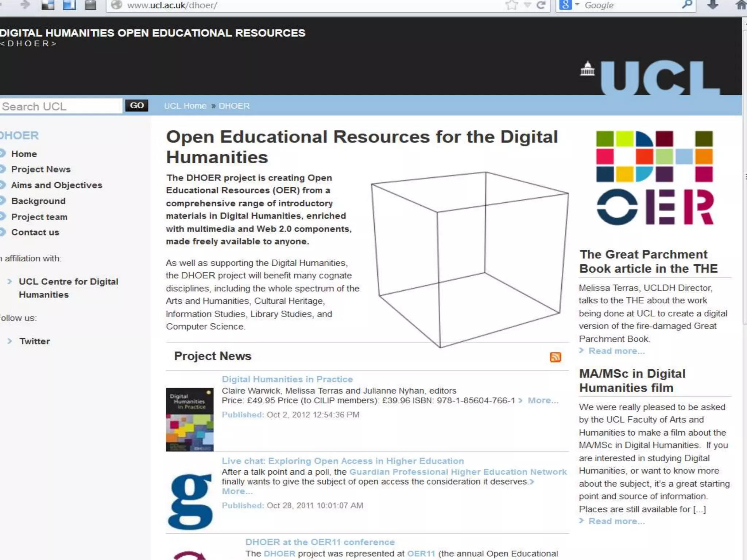
Task: Bookmark page with star icon
Action: [x=512, y=5]
